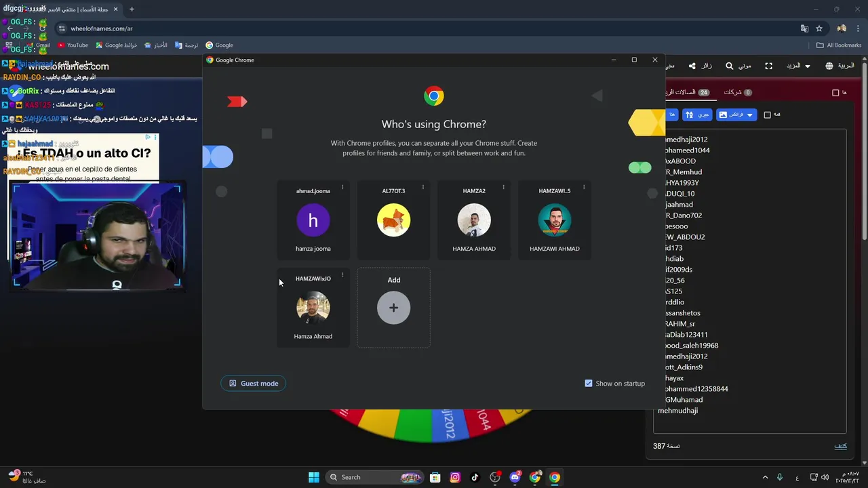
Task: Choose the HAMZAWI AHMAD profile card
Action: [555, 220]
